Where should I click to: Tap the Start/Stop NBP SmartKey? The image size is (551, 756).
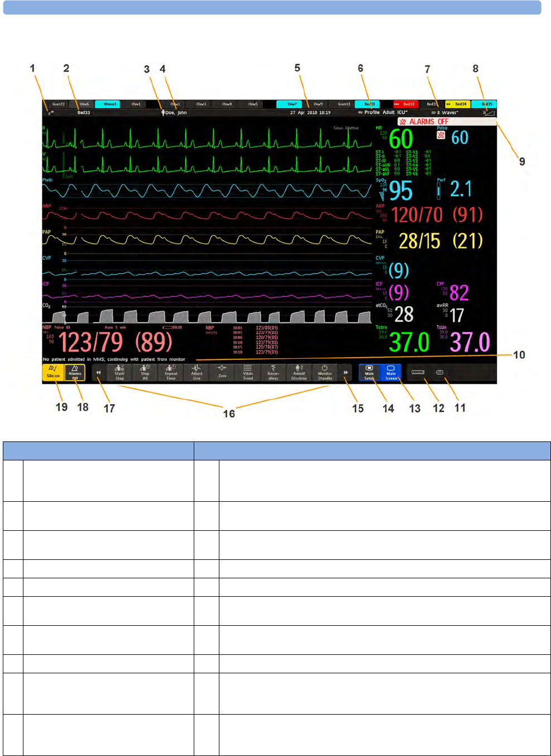coord(119,373)
